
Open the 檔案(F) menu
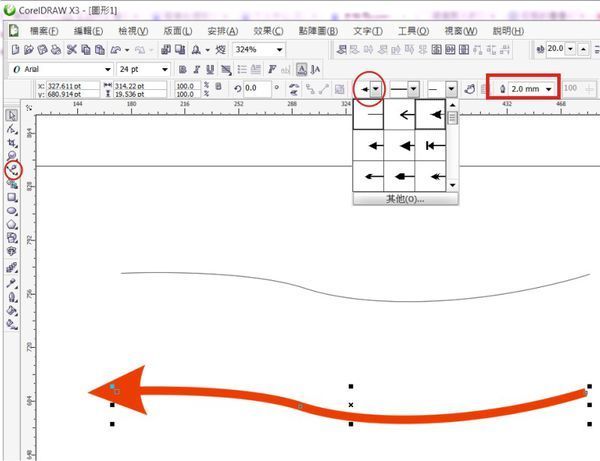click(x=44, y=31)
